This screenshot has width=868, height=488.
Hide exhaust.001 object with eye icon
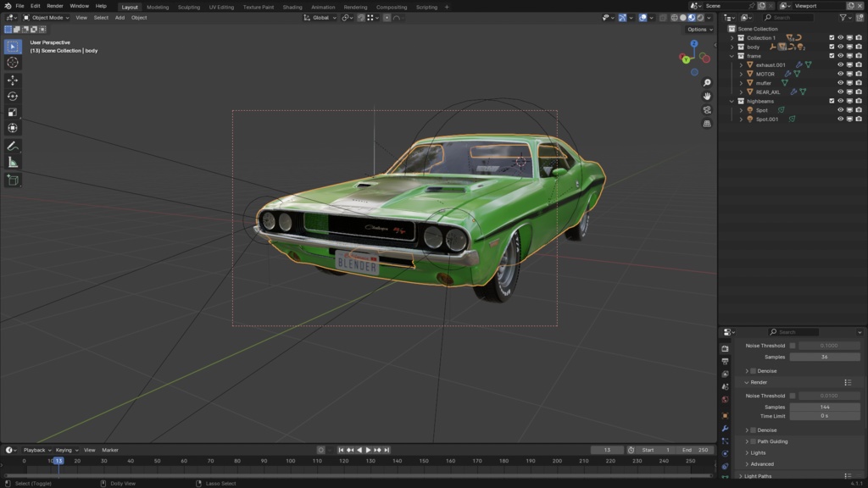click(840, 64)
